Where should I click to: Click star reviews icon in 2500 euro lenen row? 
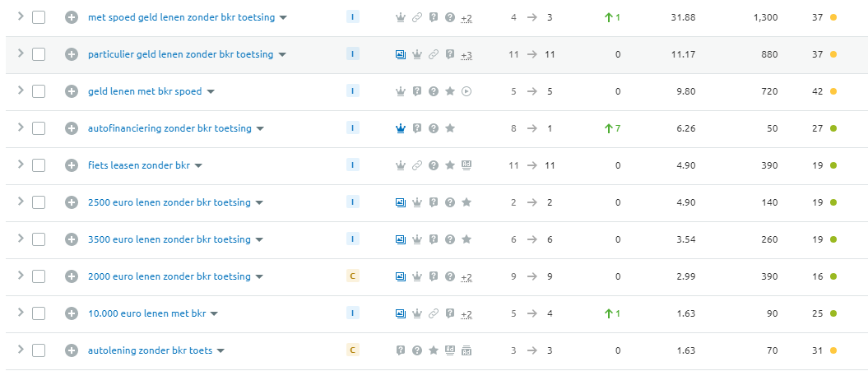(466, 202)
